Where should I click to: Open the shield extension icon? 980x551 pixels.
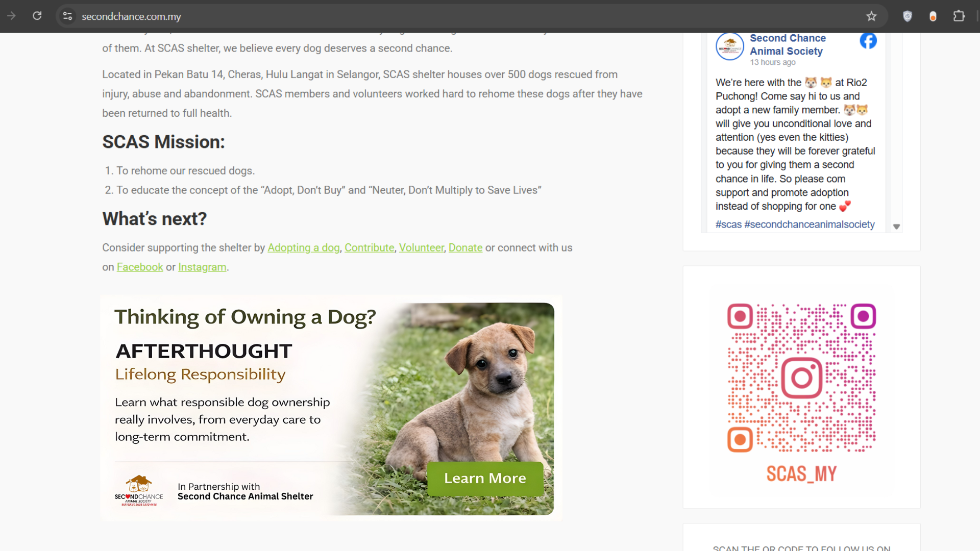pyautogui.click(x=908, y=16)
